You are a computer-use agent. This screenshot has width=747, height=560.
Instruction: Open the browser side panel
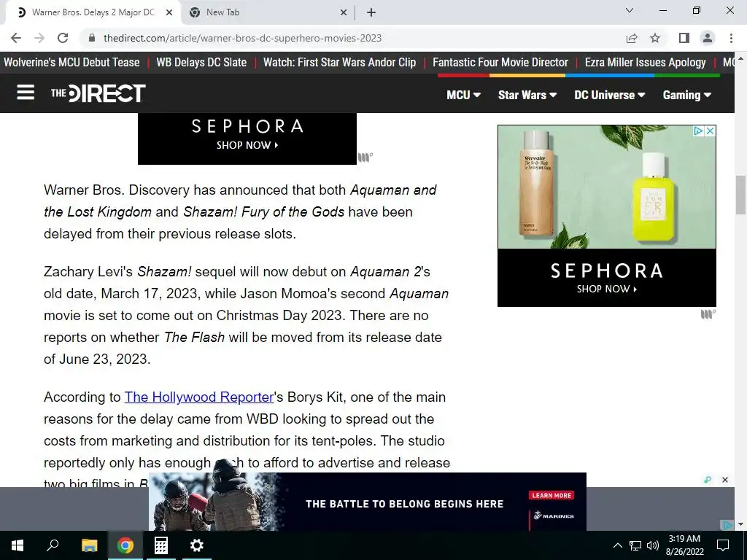coord(684,38)
